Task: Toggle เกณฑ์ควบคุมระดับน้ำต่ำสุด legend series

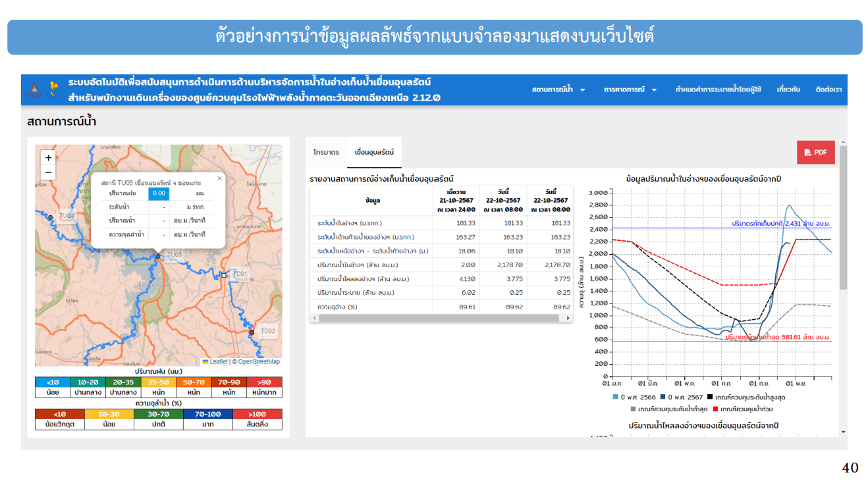Action: (668, 409)
